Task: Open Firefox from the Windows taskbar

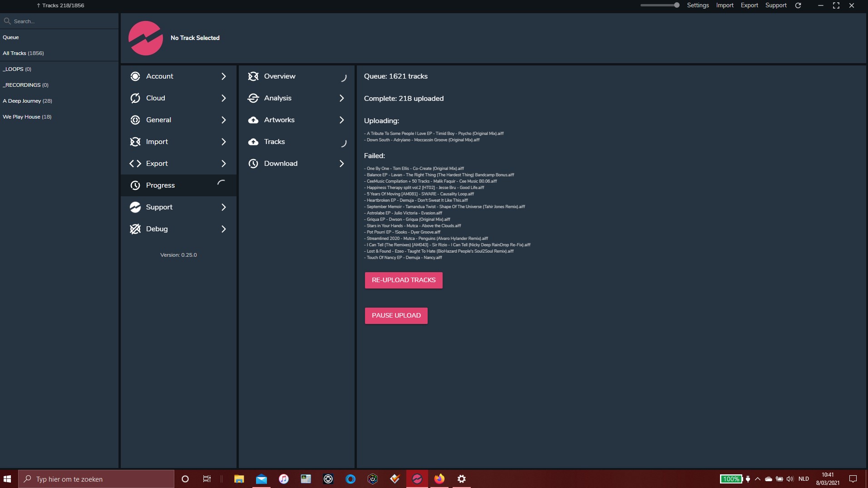Action: [x=439, y=479]
